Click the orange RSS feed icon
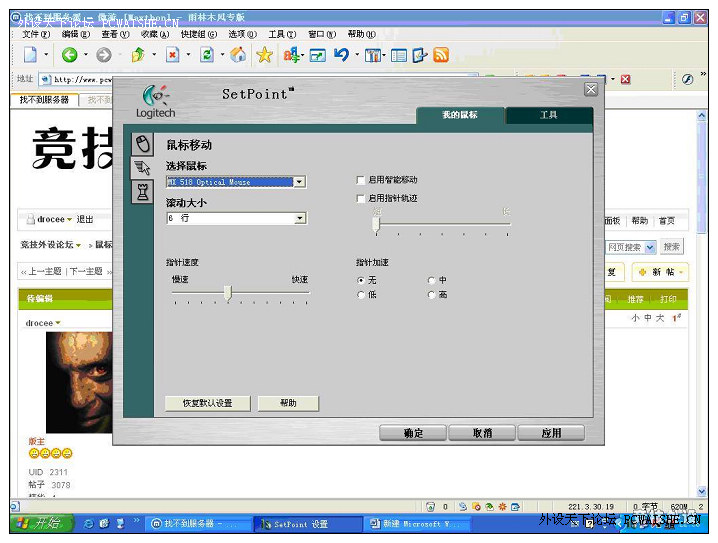718x543 pixels. pyautogui.click(x=441, y=55)
